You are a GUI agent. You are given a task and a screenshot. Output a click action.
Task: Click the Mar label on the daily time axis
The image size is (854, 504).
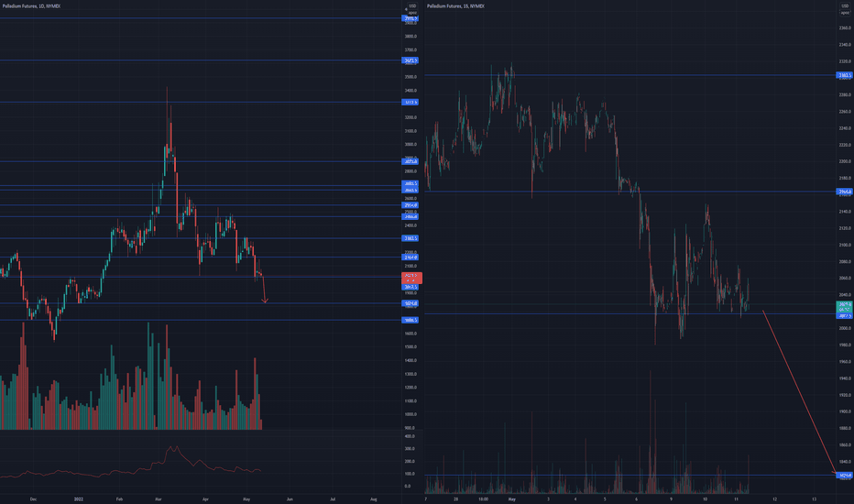pos(159,499)
